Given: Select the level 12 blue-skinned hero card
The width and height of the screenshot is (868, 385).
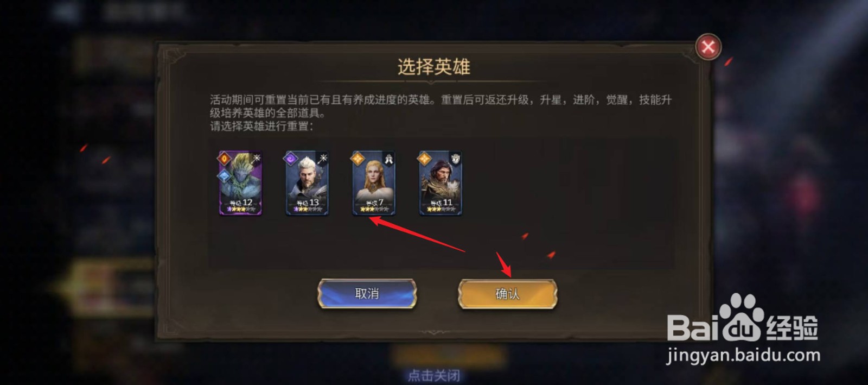Looking at the screenshot, I should (240, 183).
